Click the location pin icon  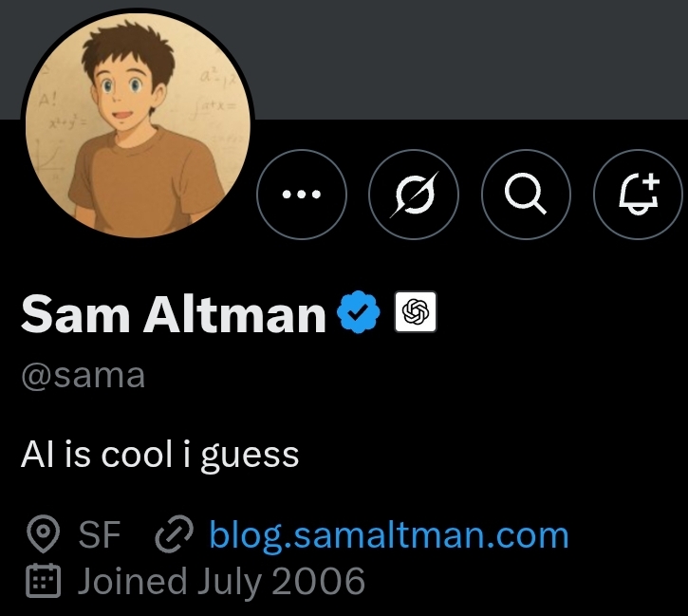tap(42, 536)
